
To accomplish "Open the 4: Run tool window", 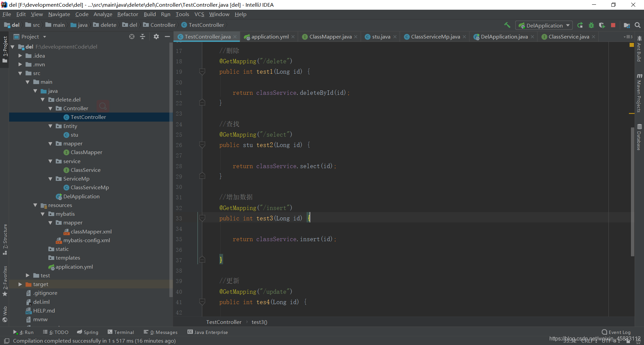I will click(23, 332).
